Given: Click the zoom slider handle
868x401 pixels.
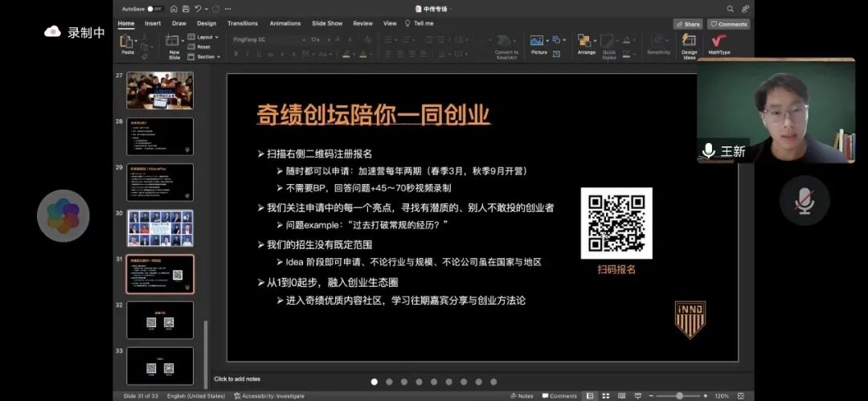Looking at the screenshot, I should pos(679,396).
